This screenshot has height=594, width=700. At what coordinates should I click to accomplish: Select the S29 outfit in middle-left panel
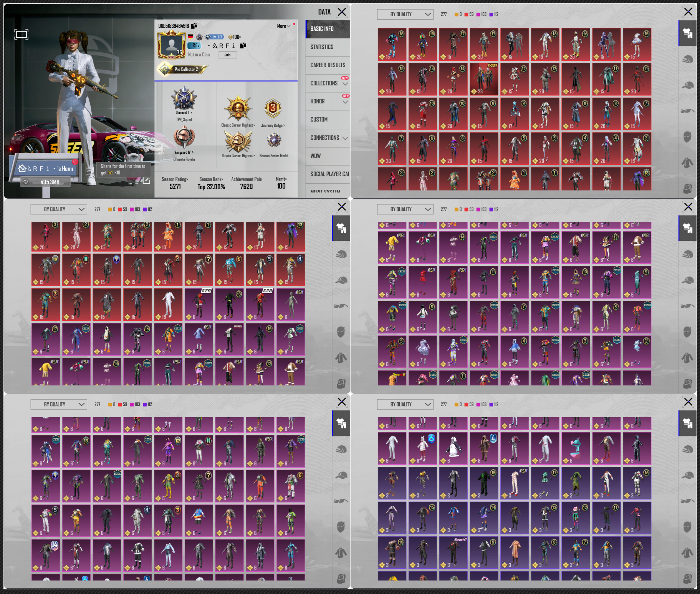tap(199, 305)
